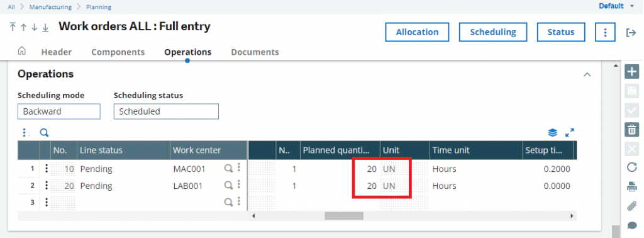
Task: Click the home icon beside Header tab
Action: point(22,51)
